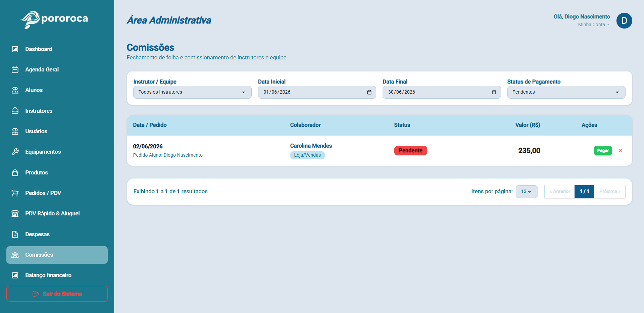The height and width of the screenshot is (313, 644).
Task: Go to Agenda Geral
Action: tap(57, 70)
